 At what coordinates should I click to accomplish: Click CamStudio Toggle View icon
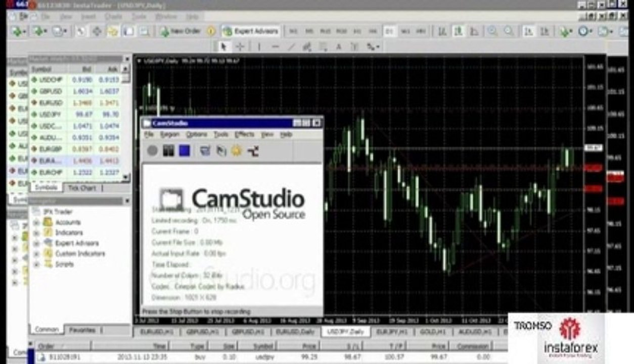[205, 151]
